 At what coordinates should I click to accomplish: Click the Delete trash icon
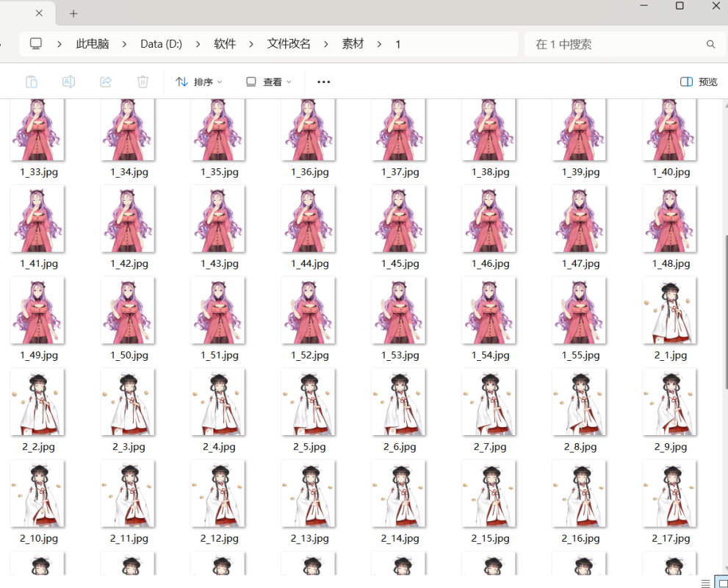143,82
